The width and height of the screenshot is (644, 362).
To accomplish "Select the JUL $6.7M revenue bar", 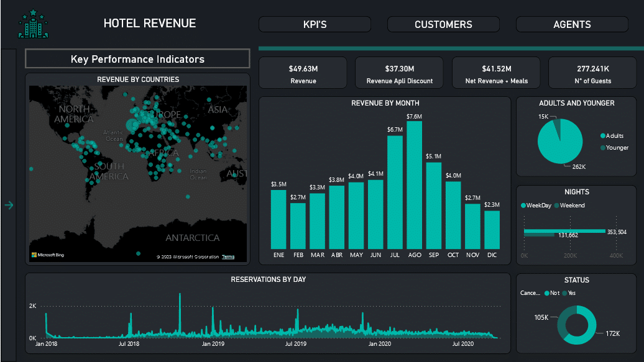I will (395, 192).
